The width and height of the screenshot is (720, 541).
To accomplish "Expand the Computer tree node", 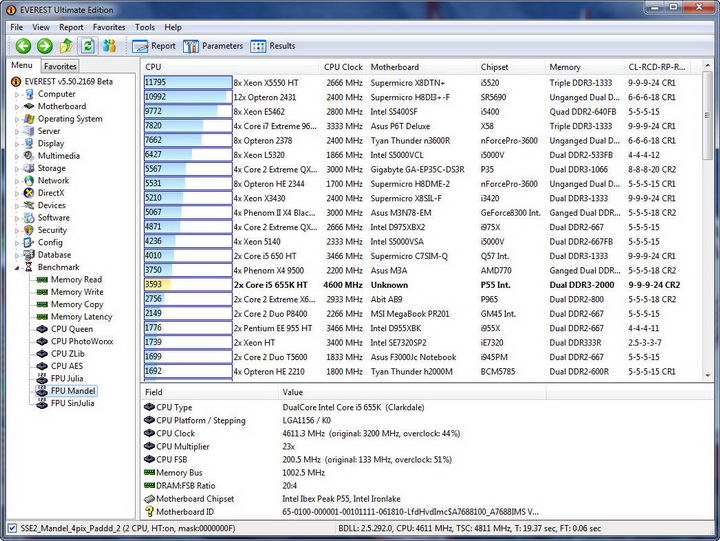I will pos(17,95).
